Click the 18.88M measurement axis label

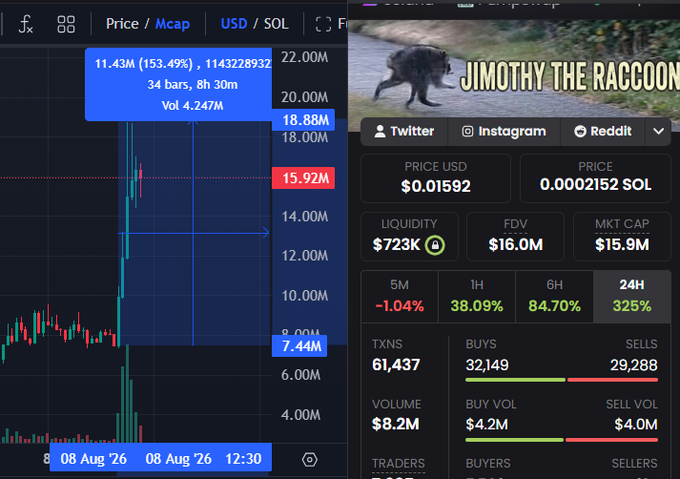pyautogui.click(x=303, y=120)
